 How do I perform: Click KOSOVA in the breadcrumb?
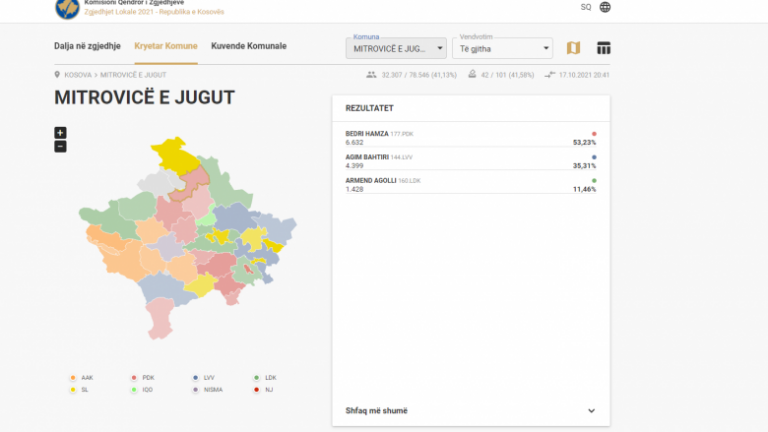click(78, 75)
